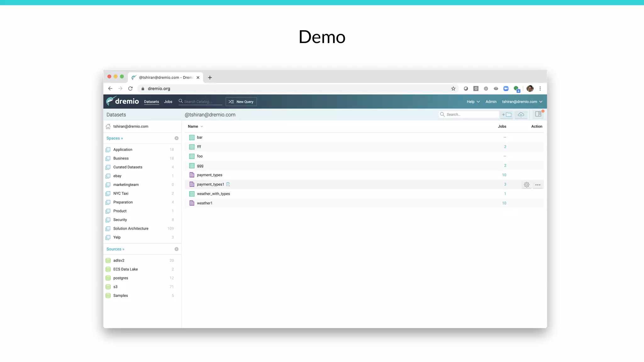Open the Jobs tab in header

tap(168, 101)
